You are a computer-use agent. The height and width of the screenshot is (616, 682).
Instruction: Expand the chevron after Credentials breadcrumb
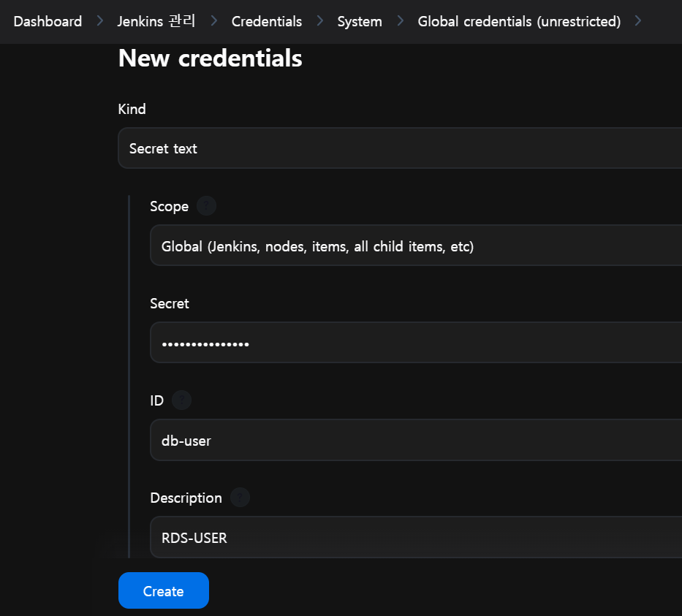click(x=320, y=21)
